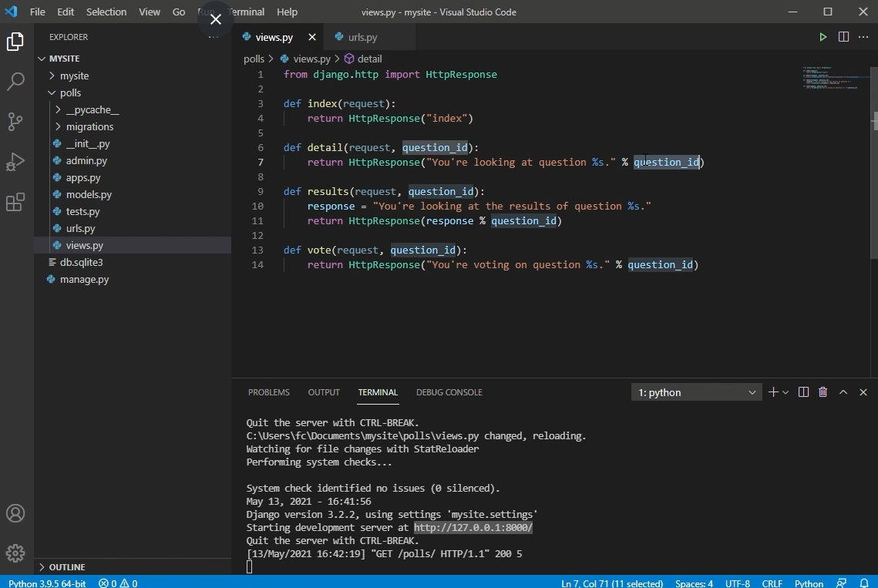Click the polls breadcrumb segment
This screenshot has width=878, height=588.
(254, 59)
